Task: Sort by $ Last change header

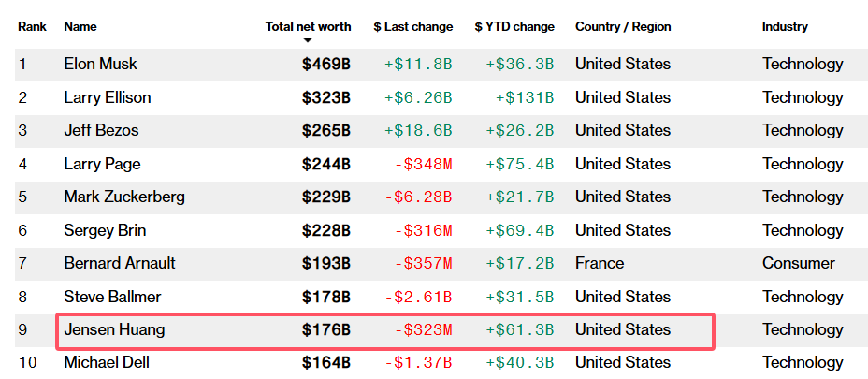Action: 412,27
